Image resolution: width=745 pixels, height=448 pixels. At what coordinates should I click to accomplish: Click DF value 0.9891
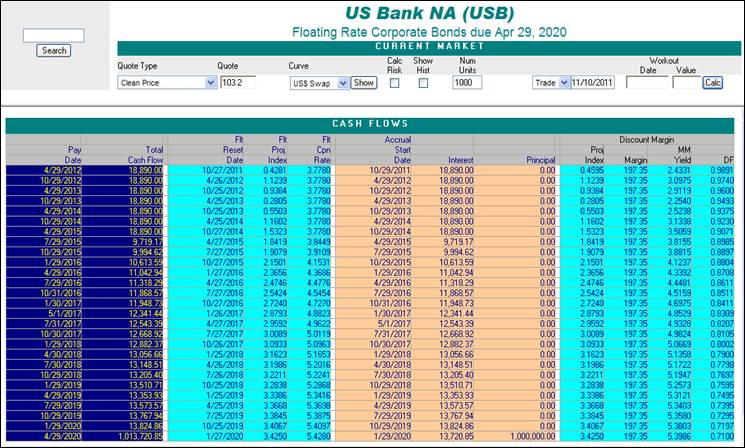point(714,170)
